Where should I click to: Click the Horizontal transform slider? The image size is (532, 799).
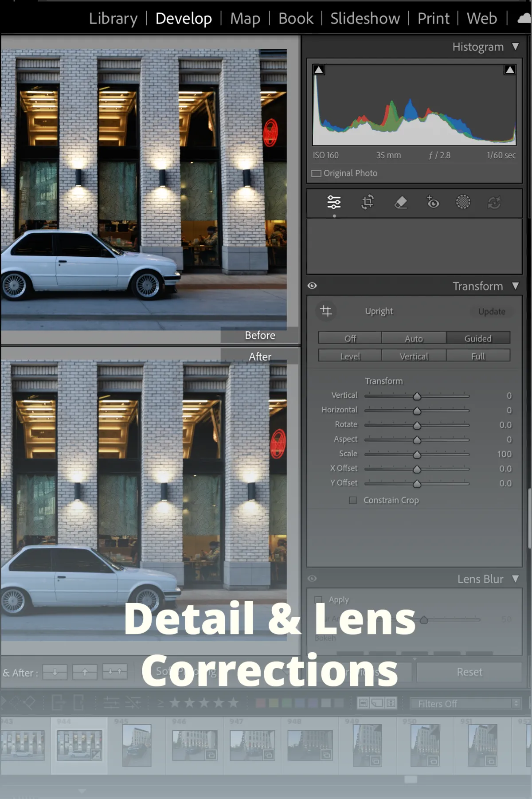click(417, 410)
